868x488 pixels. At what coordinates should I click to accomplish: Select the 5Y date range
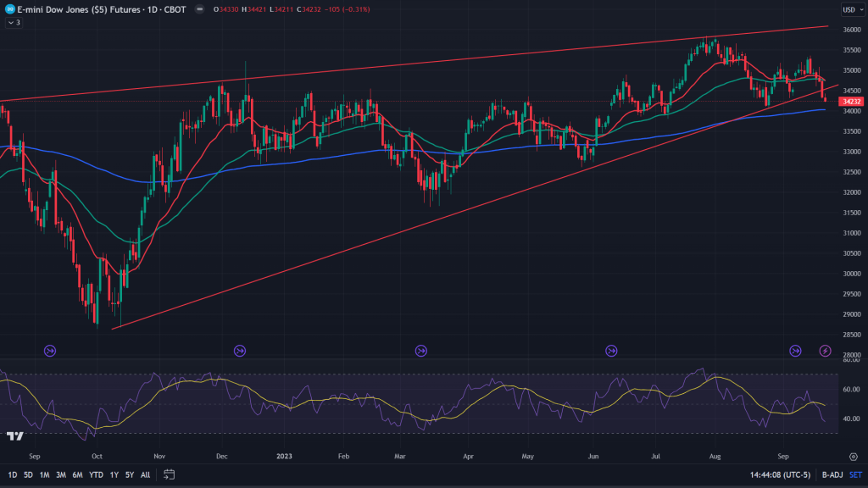click(x=129, y=474)
